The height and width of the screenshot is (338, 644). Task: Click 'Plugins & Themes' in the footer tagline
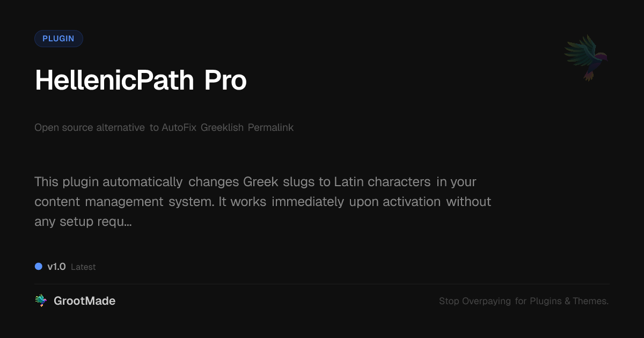[569, 302]
